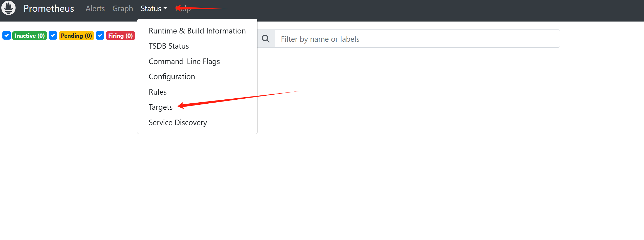Click the search magnifier icon
644x240 pixels.
(266, 39)
